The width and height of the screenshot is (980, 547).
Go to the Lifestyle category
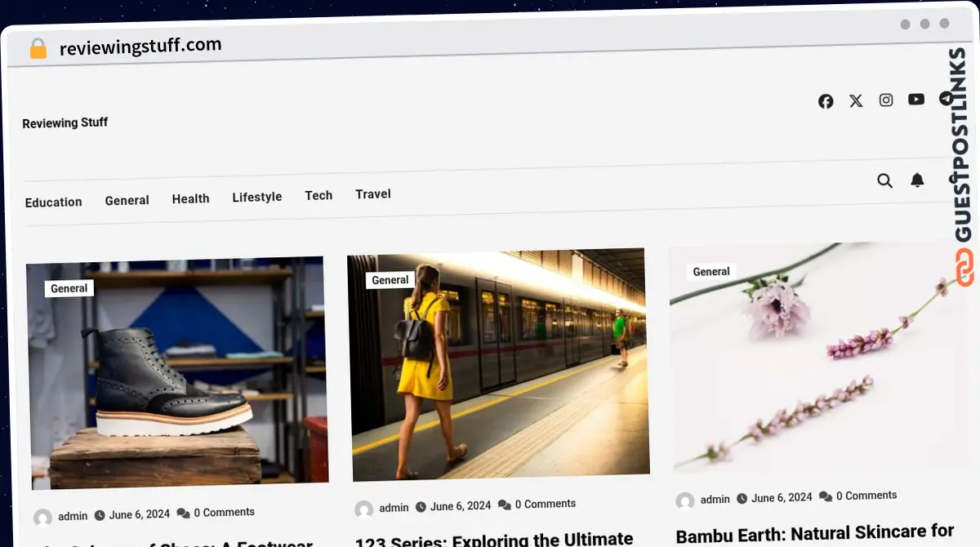(257, 197)
